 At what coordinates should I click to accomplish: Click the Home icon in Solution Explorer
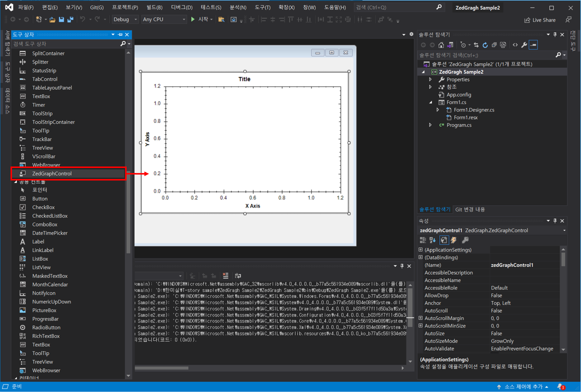[x=441, y=45]
